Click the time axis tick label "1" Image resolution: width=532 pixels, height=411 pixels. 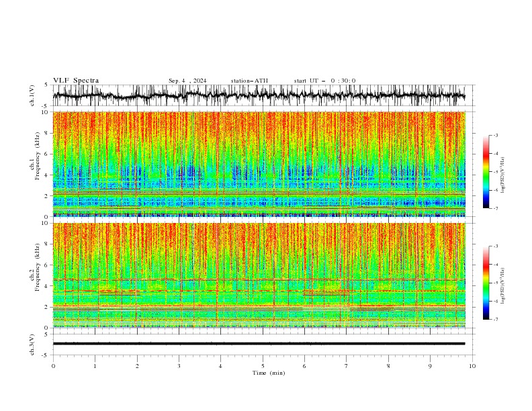(x=95, y=366)
